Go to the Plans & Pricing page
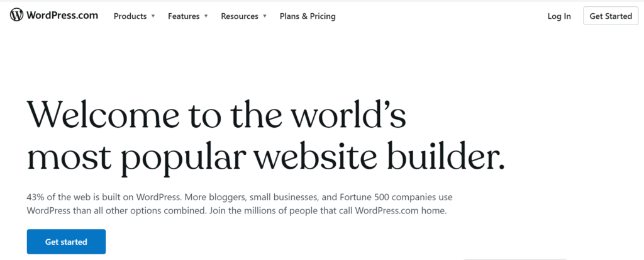The width and height of the screenshot is (644, 260). coord(308,16)
